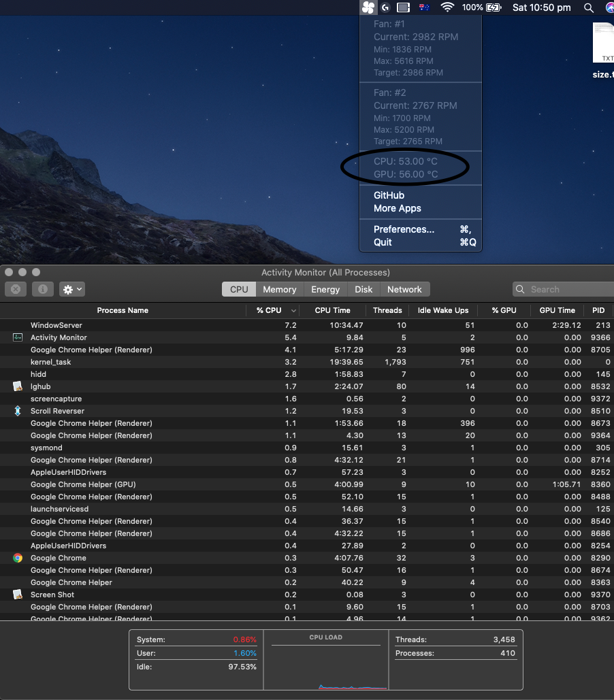Screen dimensions: 614x700
Task: Click the Idle 97.53% value
Action: click(242, 667)
